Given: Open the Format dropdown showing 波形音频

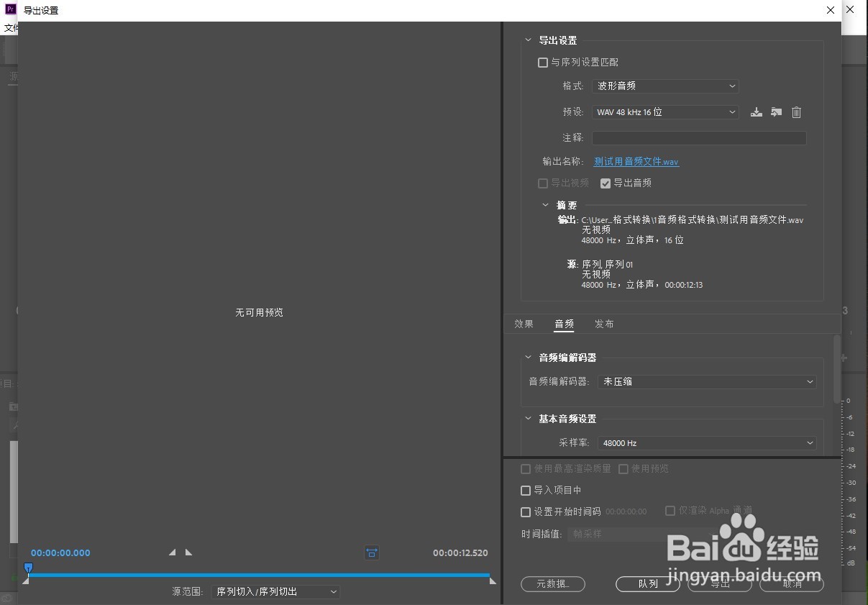Looking at the screenshot, I should tap(665, 86).
